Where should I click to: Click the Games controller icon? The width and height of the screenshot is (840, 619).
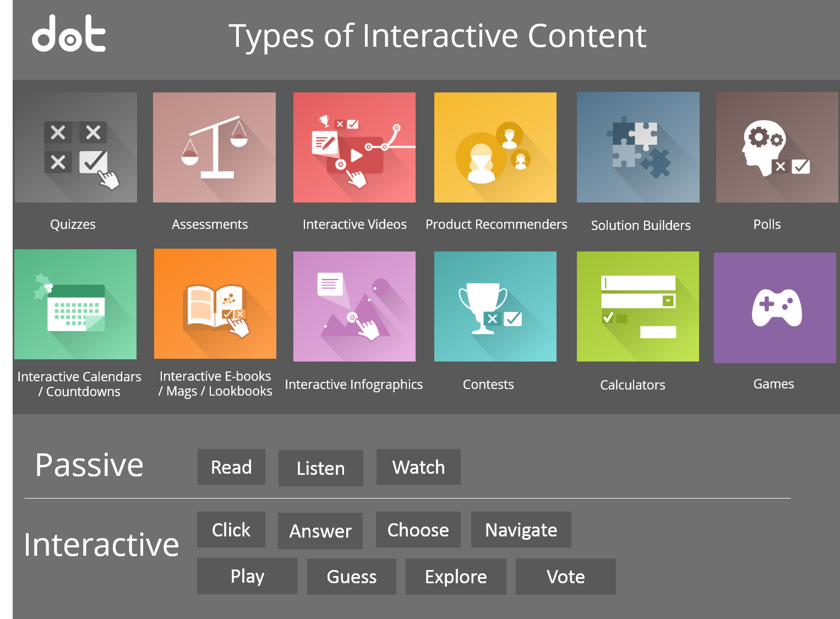tap(775, 308)
